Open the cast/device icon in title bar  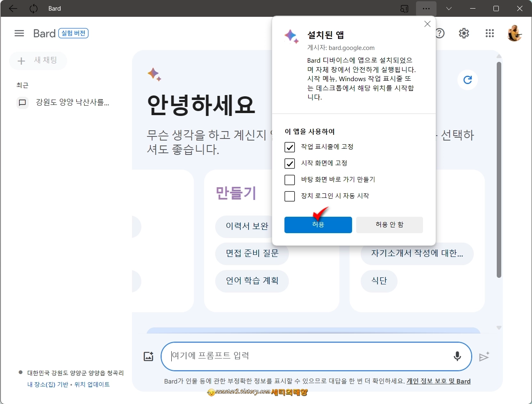(x=404, y=9)
